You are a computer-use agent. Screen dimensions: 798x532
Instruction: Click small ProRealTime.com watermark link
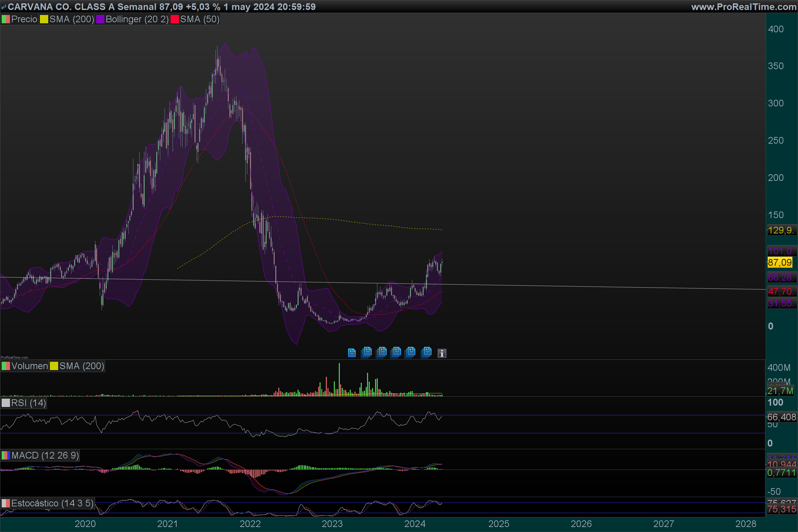(14, 357)
